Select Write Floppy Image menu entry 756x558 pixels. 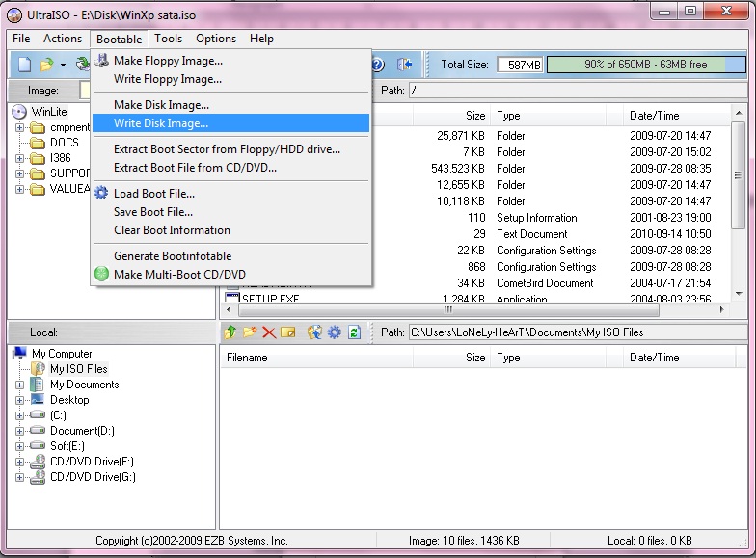pos(230,79)
